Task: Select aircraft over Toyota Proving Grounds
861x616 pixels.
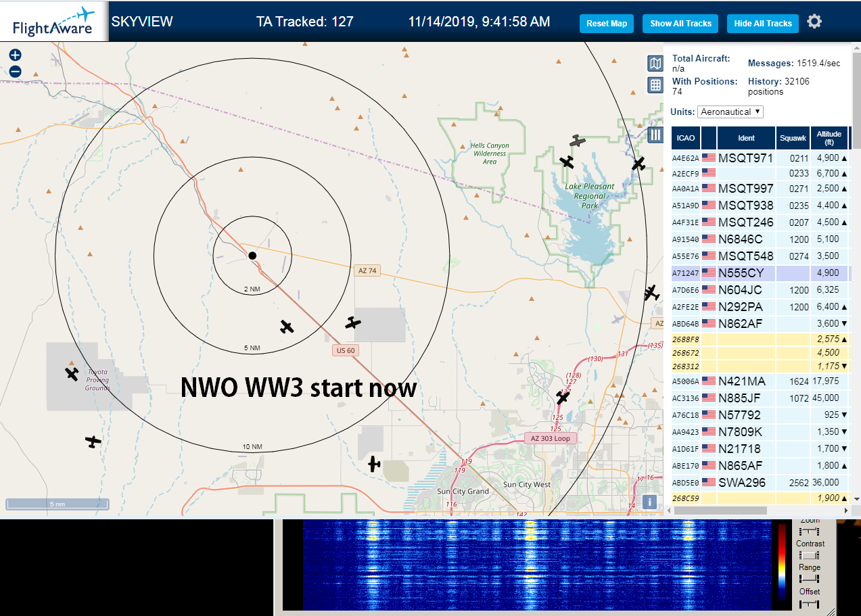Action: [72, 374]
